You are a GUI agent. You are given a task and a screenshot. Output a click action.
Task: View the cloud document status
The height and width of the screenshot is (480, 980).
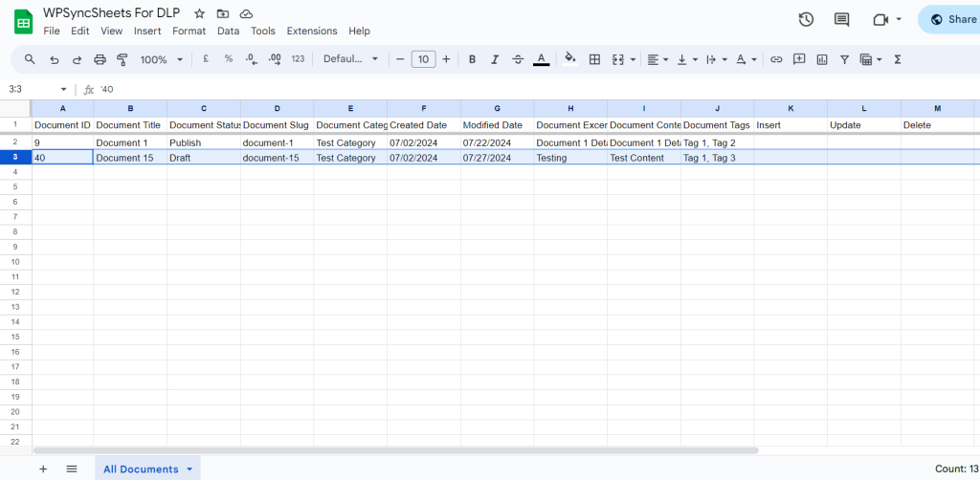click(246, 13)
